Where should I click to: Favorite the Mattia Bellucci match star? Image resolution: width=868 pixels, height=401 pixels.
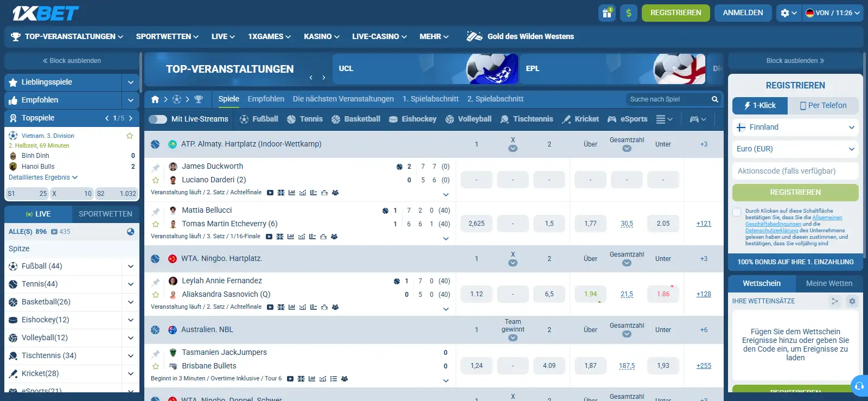click(x=156, y=224)
